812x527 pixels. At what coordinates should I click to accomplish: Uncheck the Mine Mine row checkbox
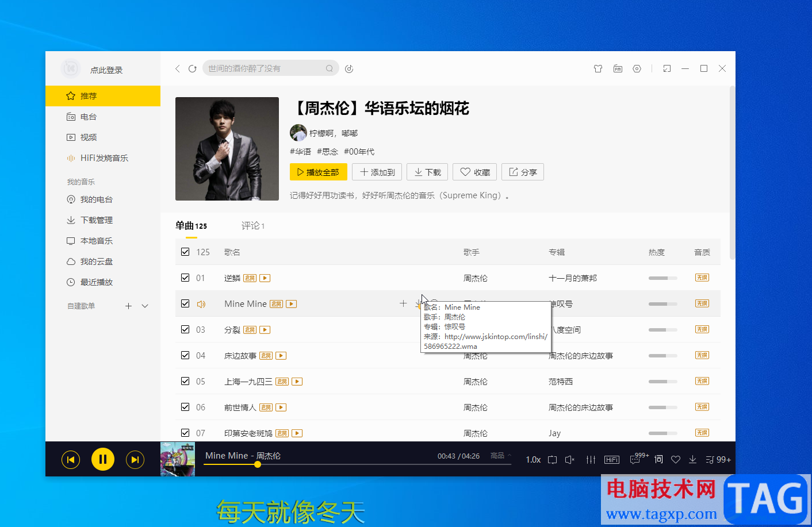pos(185,303)
